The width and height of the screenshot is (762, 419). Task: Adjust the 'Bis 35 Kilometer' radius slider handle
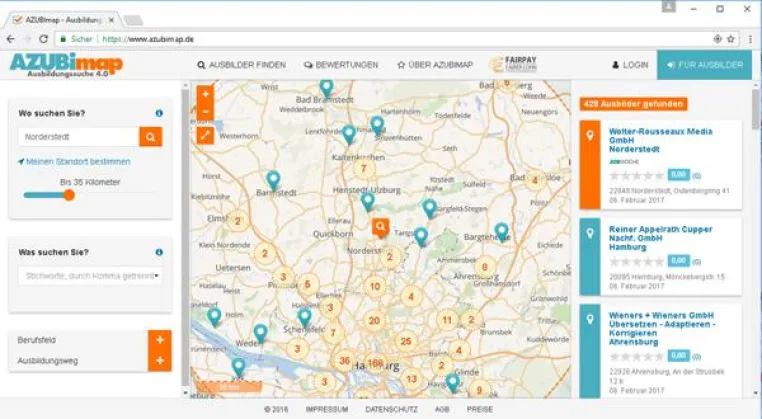coord(69,195)
